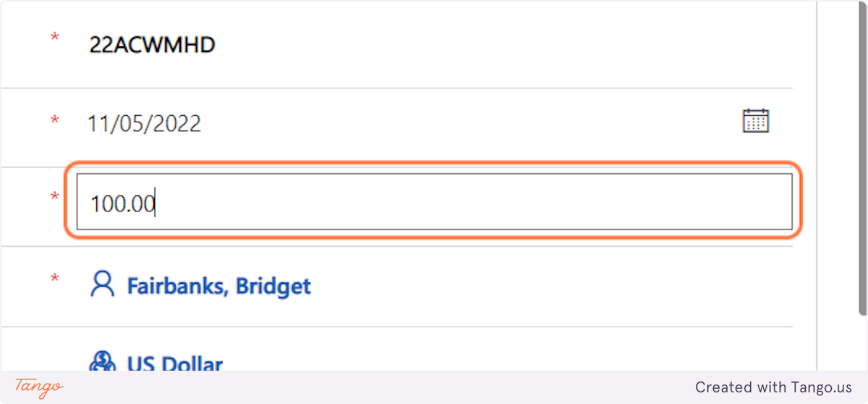Click the required asterisk beside Fairbanks, Bridget

[55, 279]
